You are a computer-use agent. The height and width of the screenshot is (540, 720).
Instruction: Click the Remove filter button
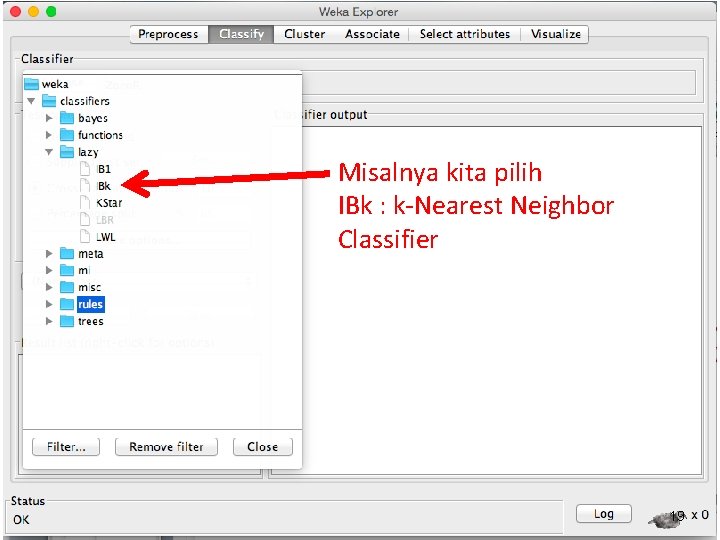tap(166, 447)
